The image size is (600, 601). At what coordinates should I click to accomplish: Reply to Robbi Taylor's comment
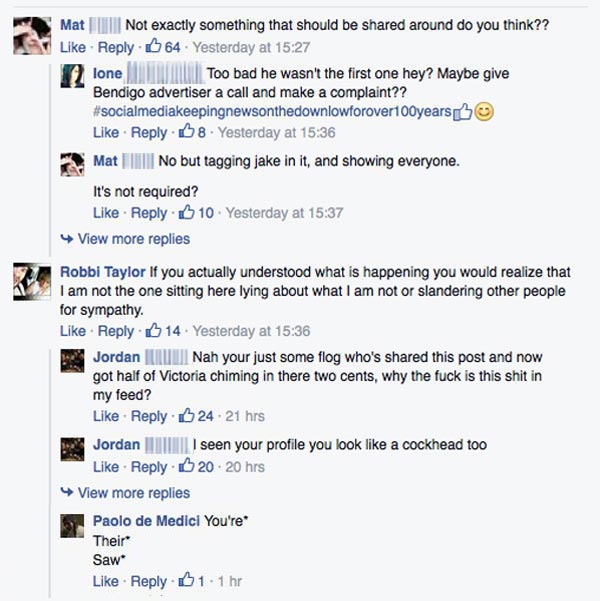point(115,331)
